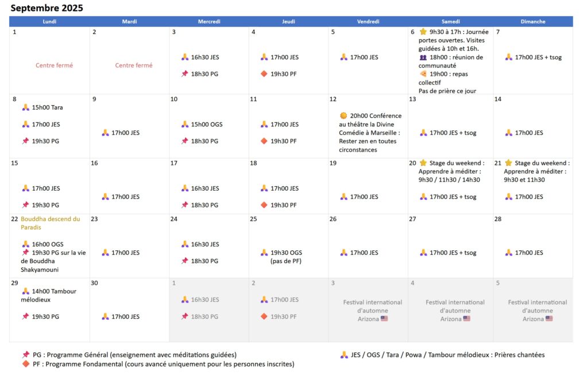Click the prayer icon beside 19h30 OGS on Thursday 25
588x375 pixels.
click(x=264, y=252)
